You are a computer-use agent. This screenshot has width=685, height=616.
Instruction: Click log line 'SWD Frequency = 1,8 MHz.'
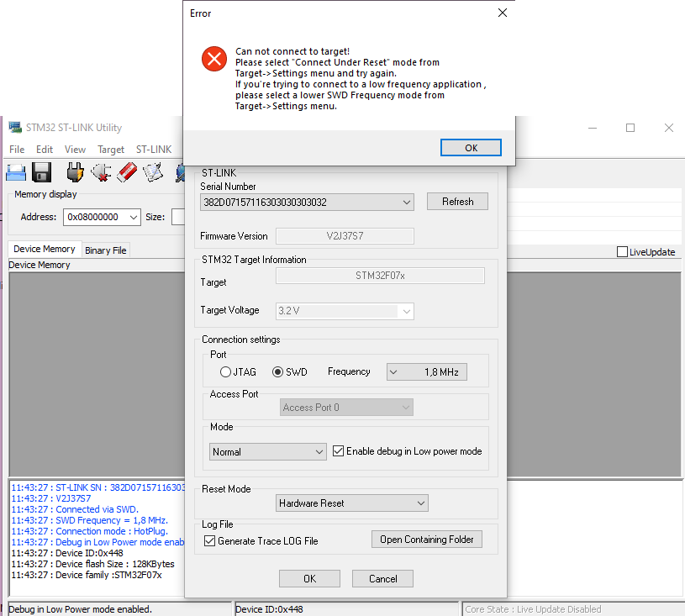pos(90,520)
